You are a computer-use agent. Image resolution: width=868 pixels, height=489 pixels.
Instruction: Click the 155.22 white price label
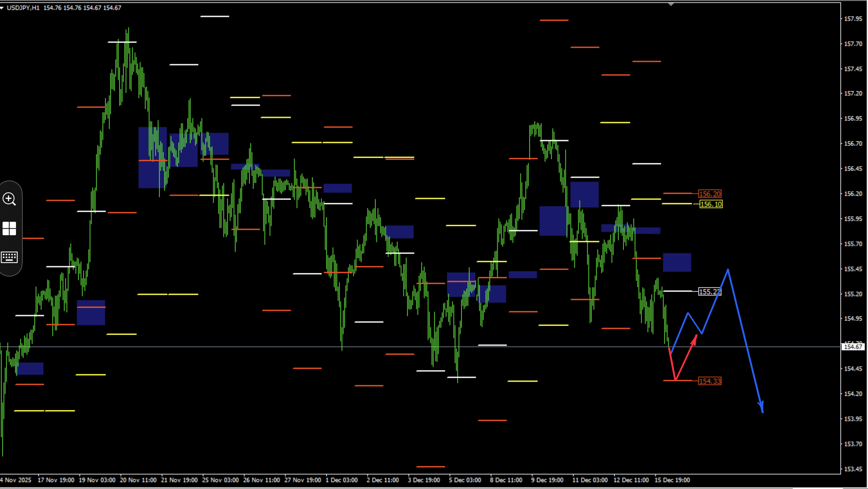(710, 292)
